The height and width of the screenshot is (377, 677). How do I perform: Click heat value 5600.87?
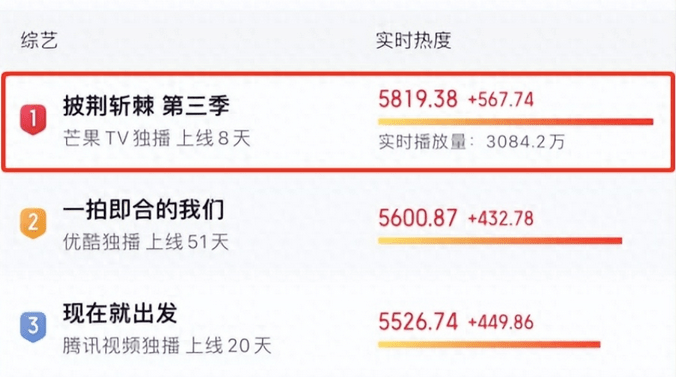418,218
